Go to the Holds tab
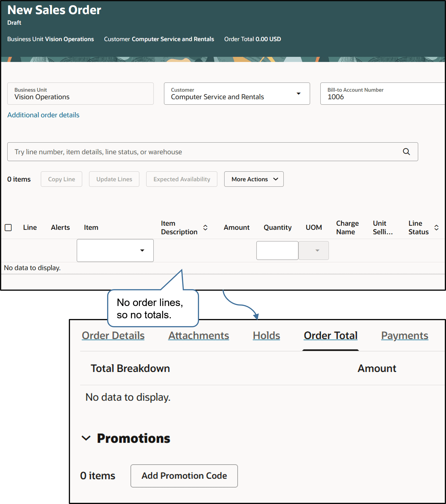 click(x=266, y=336)
